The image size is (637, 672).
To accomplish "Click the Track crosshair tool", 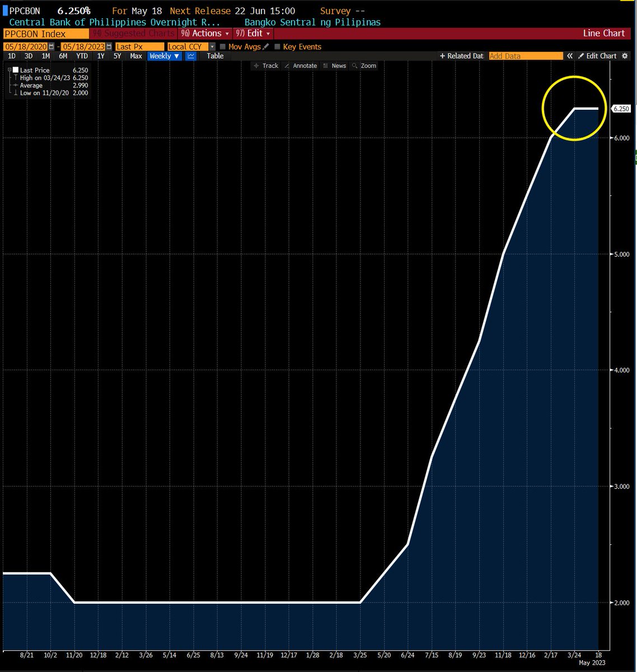I will [266, 66].
